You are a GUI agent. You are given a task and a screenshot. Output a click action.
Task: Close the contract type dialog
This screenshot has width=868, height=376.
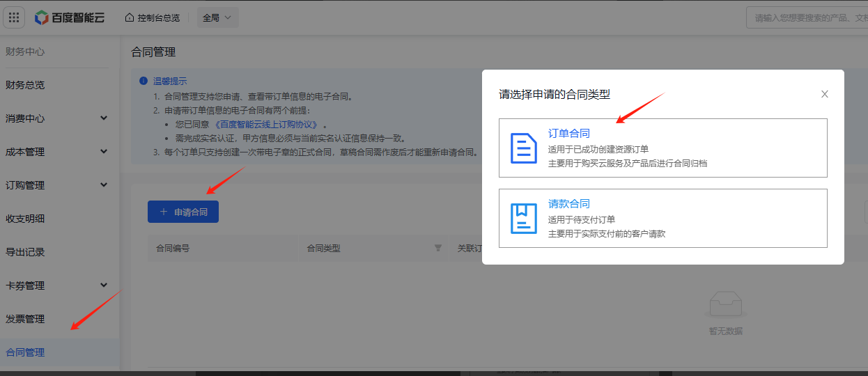[x=825, y=94]
